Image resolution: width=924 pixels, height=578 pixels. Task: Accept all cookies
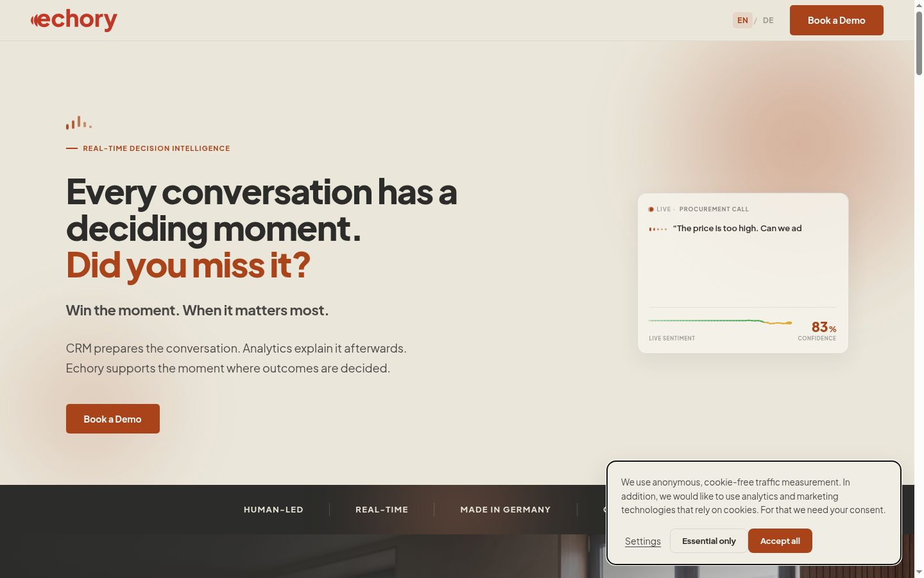point(780,541)
